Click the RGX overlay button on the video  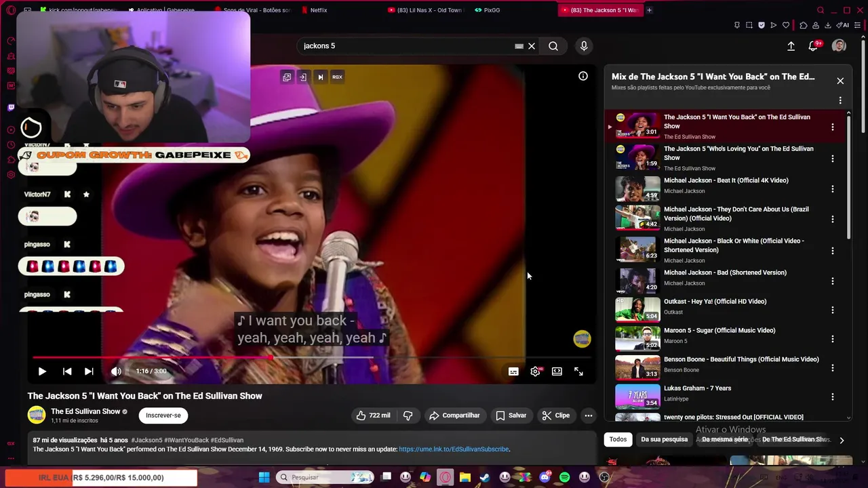point(337,77)
